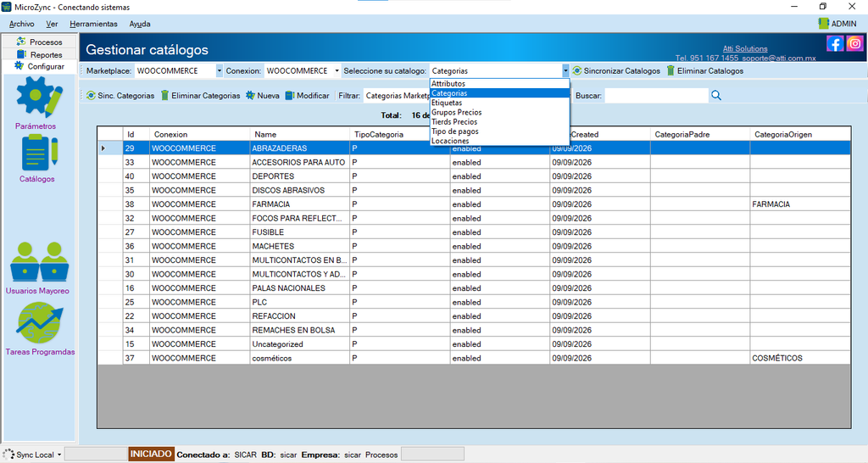
Task: Click Eliminar Categorias button
Action: [200, 95]
